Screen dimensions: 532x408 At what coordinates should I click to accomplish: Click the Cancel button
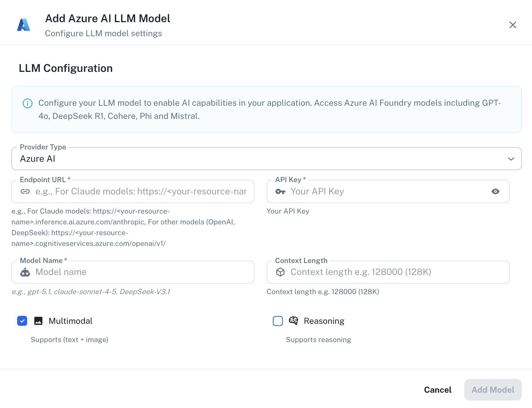(438, 390)
